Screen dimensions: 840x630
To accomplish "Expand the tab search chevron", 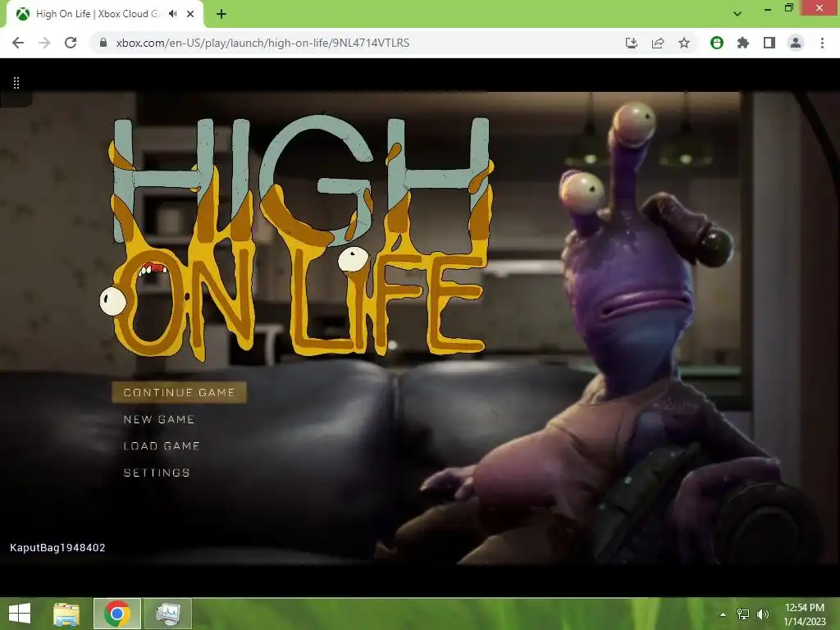I will 737,14.
